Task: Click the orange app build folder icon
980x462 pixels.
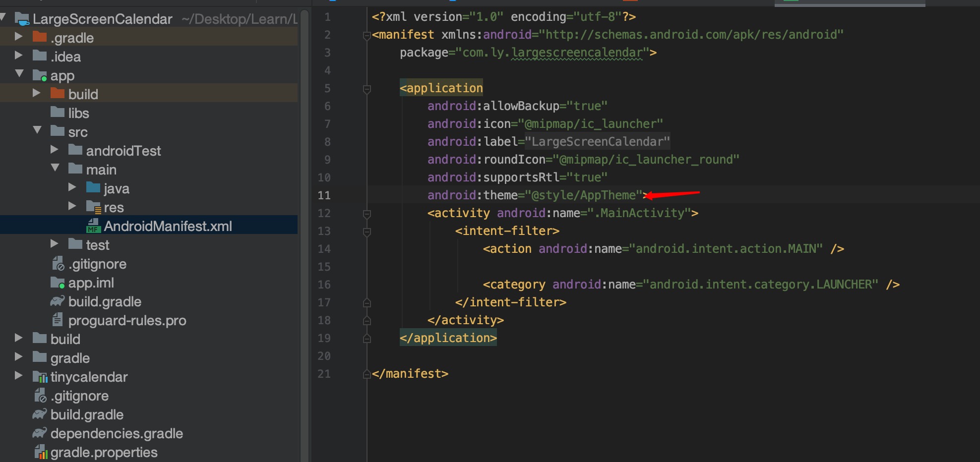Action: tap(58, 93)
